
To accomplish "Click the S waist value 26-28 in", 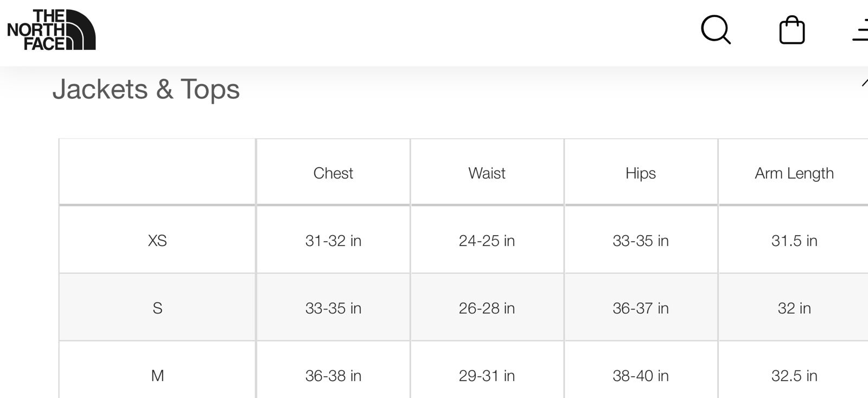I will (x=487, y=308).
